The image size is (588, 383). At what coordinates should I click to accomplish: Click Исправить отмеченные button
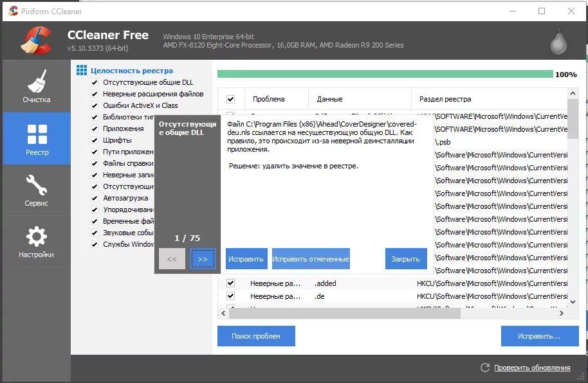pos(311,258)
